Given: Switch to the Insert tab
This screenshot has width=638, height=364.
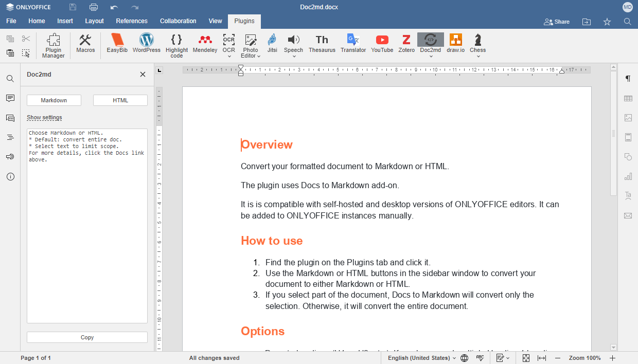Looking at the screenshot, I should (65, 21).
